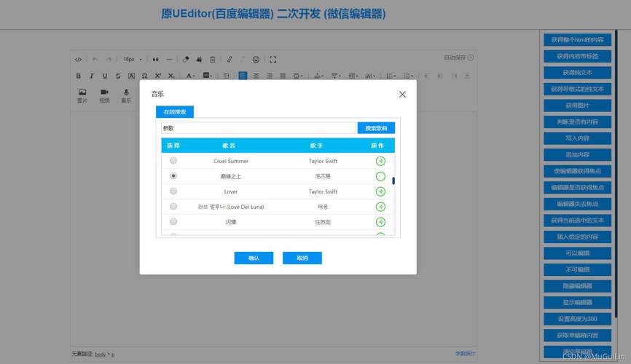
Task: Click the redo arrow icon
Action: point(109,60)
